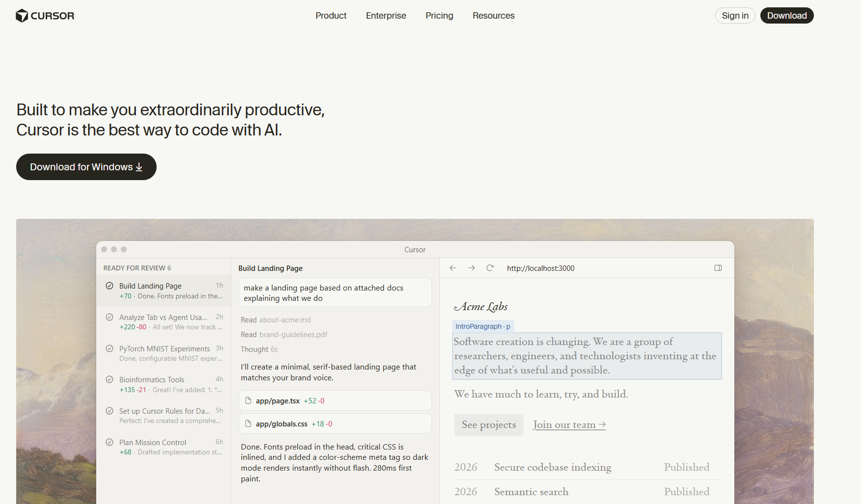The width and height of the screenshot is (861, 504).
Task: Select Analyze Tab vs Agent Usage task
Action: click(x=164, y=322)
